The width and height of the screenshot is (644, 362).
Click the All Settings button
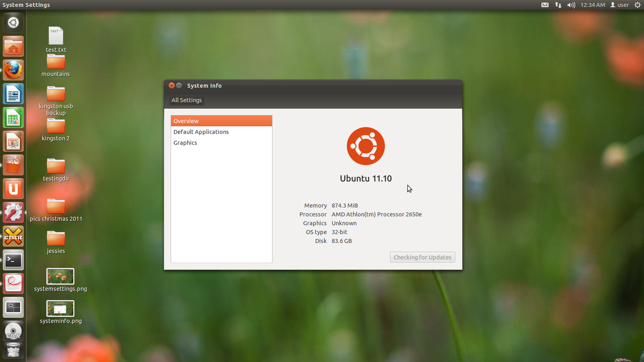(x=187, y=100)
